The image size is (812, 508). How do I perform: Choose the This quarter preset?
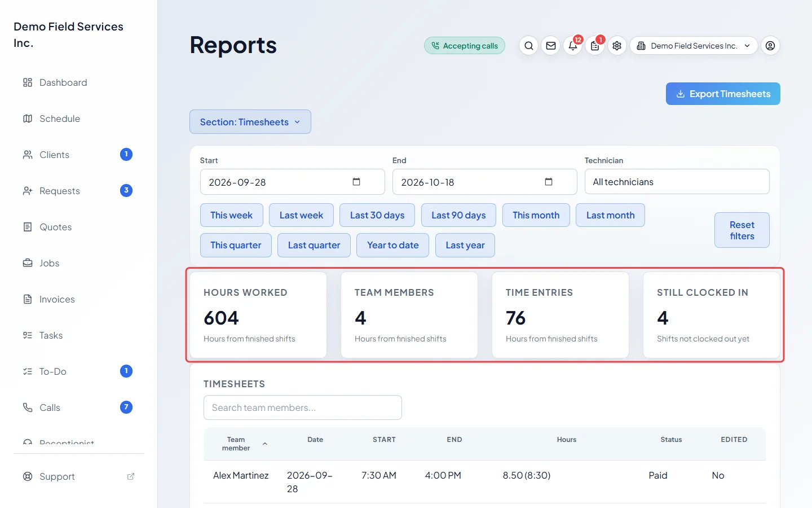pos(236,245)
